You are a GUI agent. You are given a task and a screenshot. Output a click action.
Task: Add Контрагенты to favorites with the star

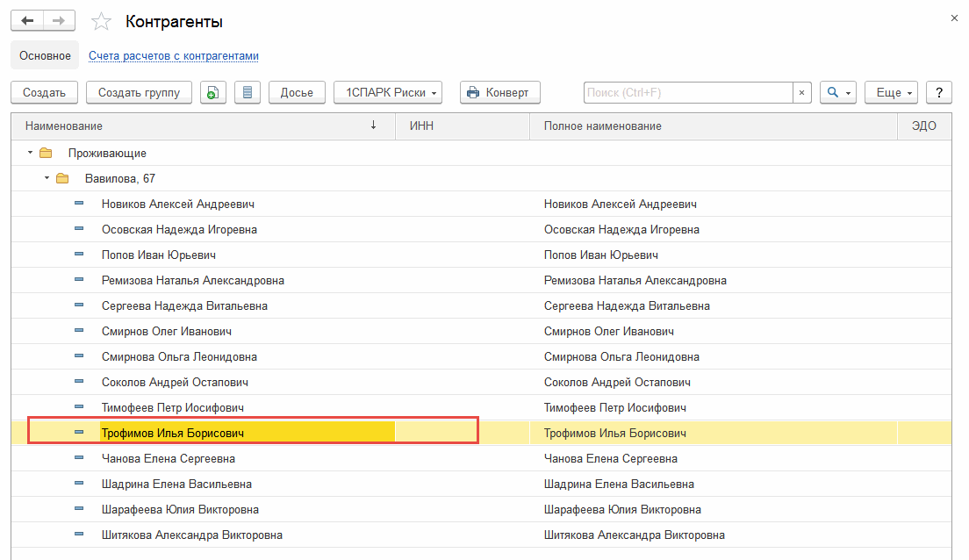coord(102,22)
